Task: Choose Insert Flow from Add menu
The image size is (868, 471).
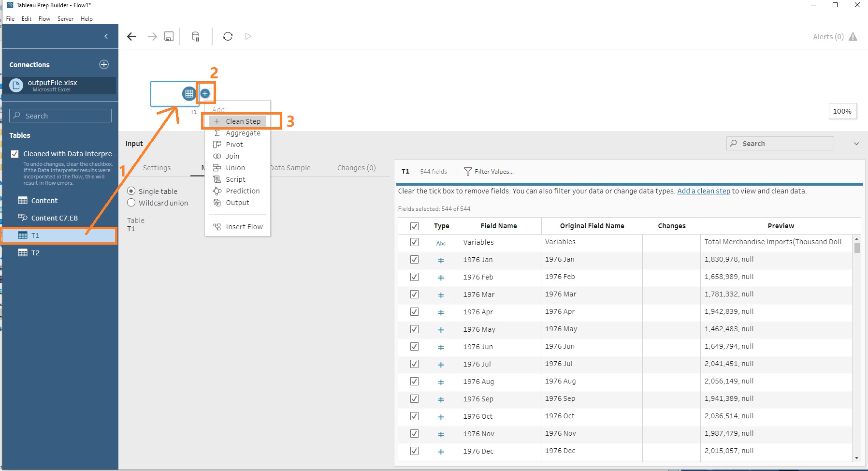Action: point(244,227)
